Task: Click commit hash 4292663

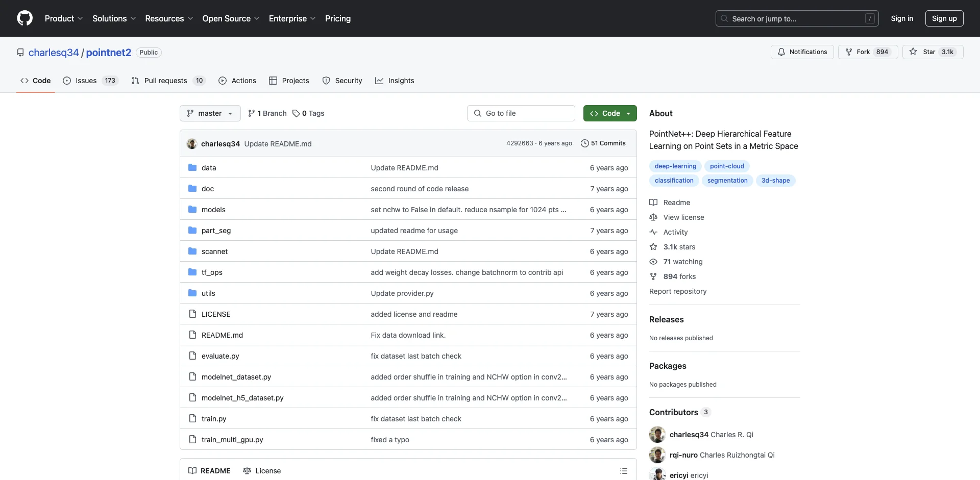Action: point(520,143)
